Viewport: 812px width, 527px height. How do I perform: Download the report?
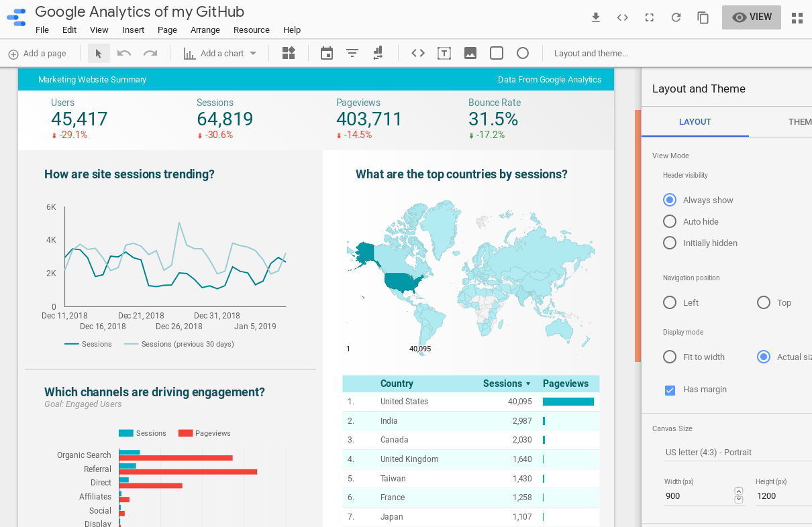[x=595, y=18]
